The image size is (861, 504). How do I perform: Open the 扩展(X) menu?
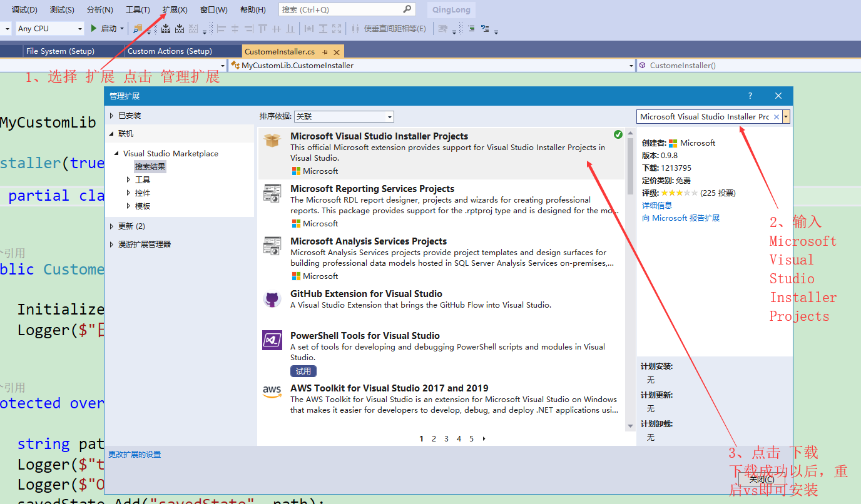[x=174, y=9]
